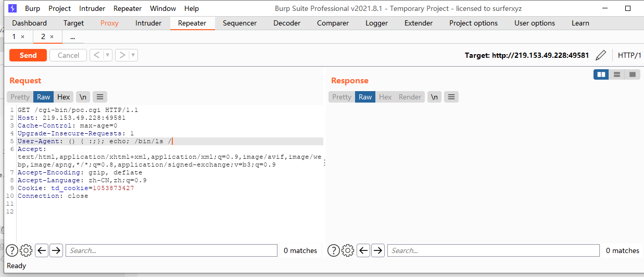Switch request view to Hex
644x277 pixels.
click(64, 97)
